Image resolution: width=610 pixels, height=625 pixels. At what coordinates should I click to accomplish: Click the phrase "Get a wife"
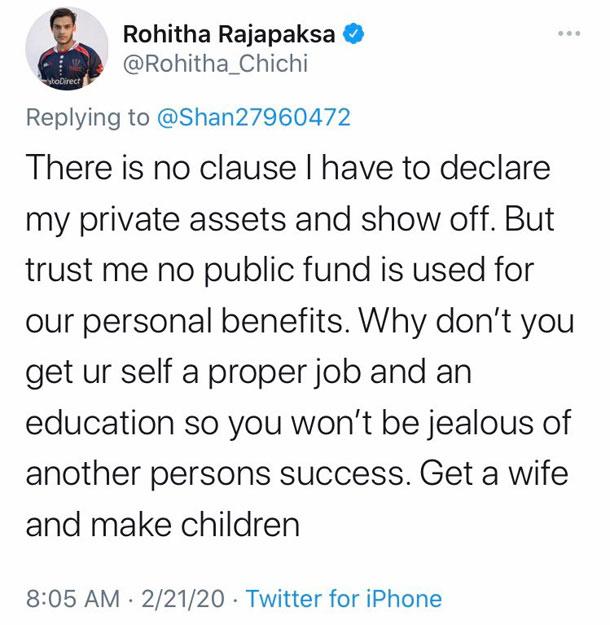click(x=494, y=473)
